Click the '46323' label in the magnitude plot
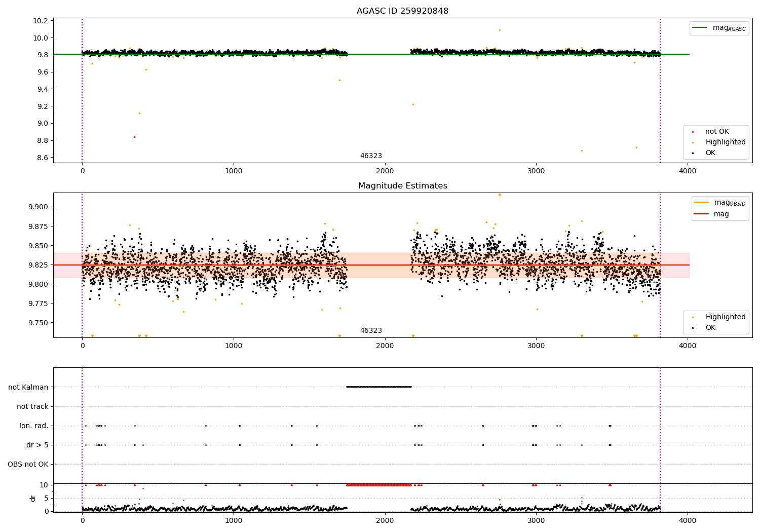Image resolution: width=760 pixels, height=532 pixels. [371, 331]
